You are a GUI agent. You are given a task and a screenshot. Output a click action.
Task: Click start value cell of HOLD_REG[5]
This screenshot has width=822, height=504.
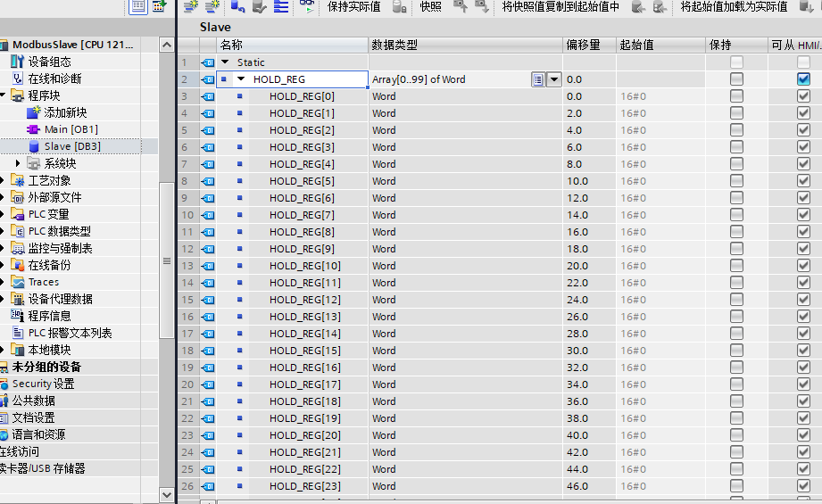[659, 181]
